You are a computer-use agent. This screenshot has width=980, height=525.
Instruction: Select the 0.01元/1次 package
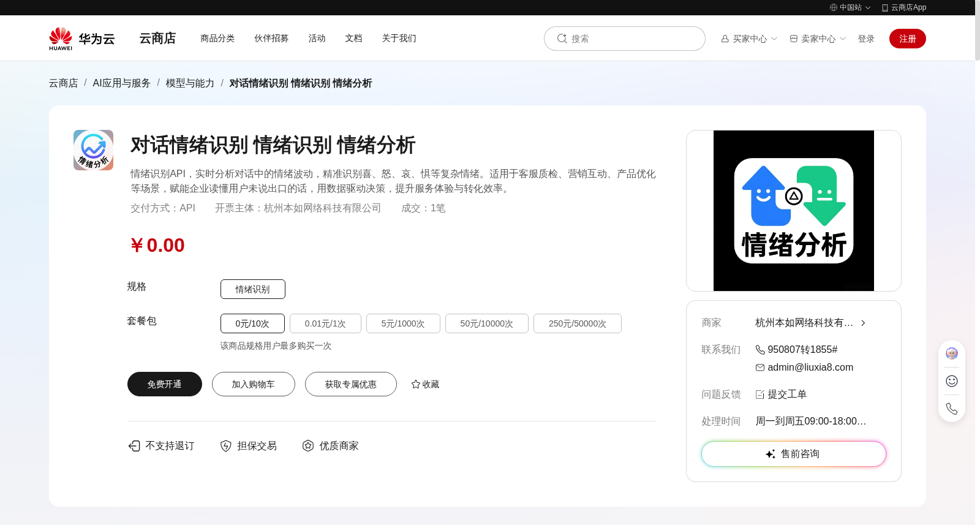[x=325, y=323]
